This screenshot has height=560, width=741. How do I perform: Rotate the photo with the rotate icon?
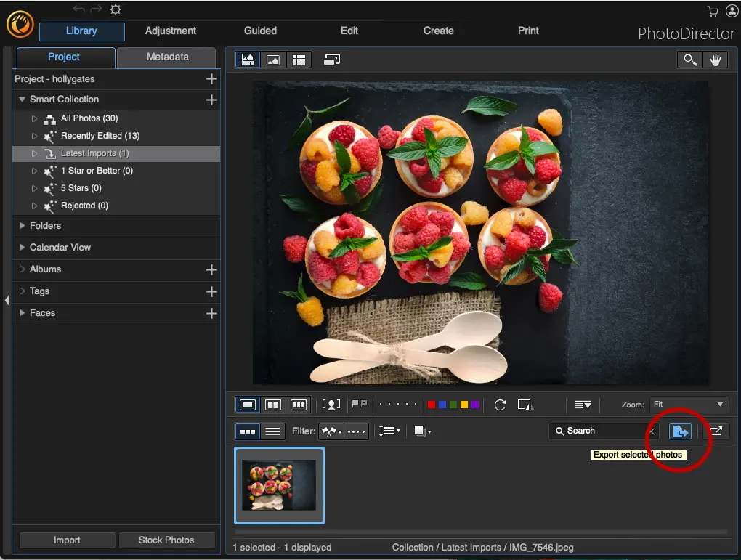tap(500, 405)
